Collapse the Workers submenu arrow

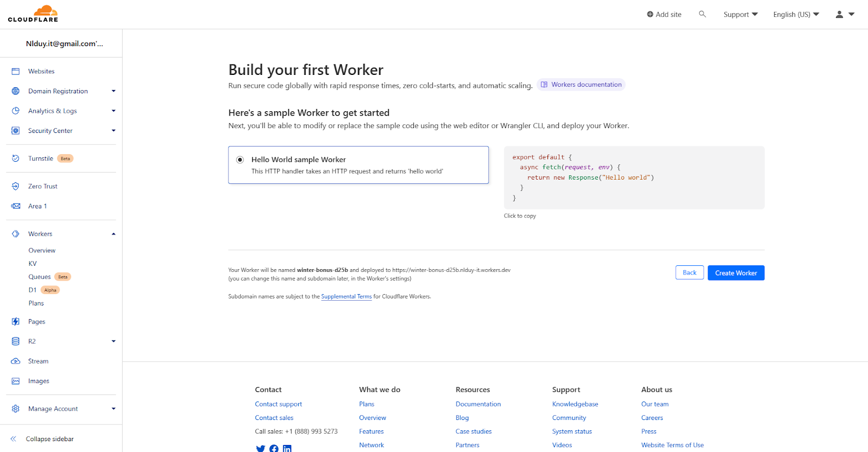[113, 234]
